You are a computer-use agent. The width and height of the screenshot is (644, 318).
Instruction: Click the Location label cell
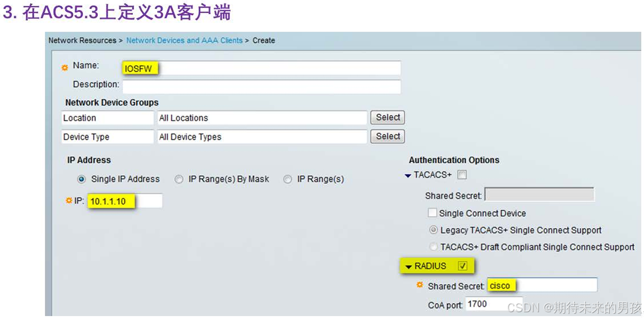[107, 118]
